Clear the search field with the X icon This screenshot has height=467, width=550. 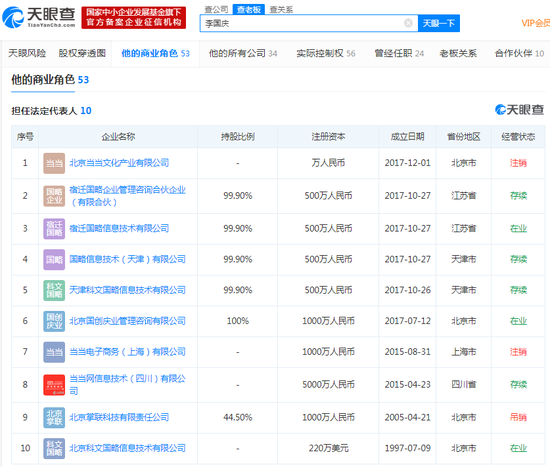pyautogui.click(x=408, y=23)
